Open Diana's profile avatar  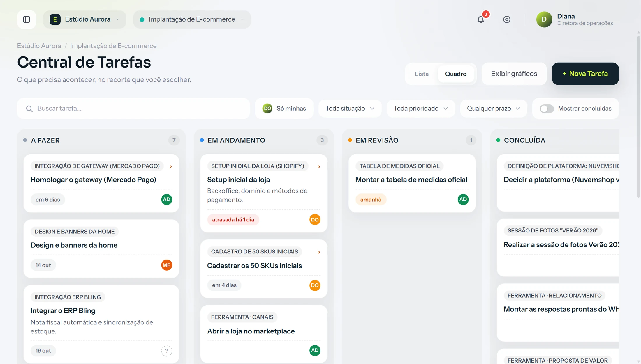click(x=544, y=19)
